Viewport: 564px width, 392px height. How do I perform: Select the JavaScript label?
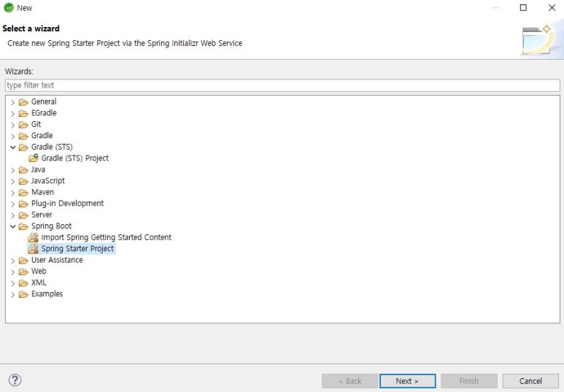48,181
